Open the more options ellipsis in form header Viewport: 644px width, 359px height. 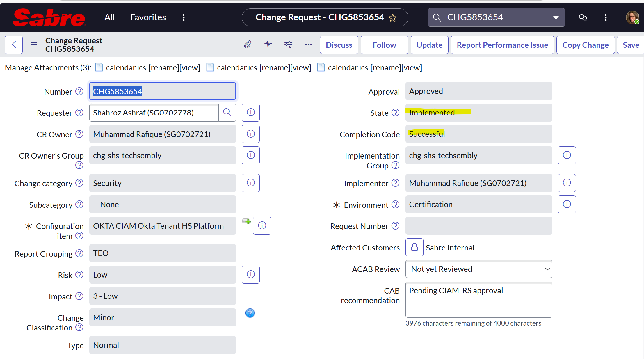309,45
